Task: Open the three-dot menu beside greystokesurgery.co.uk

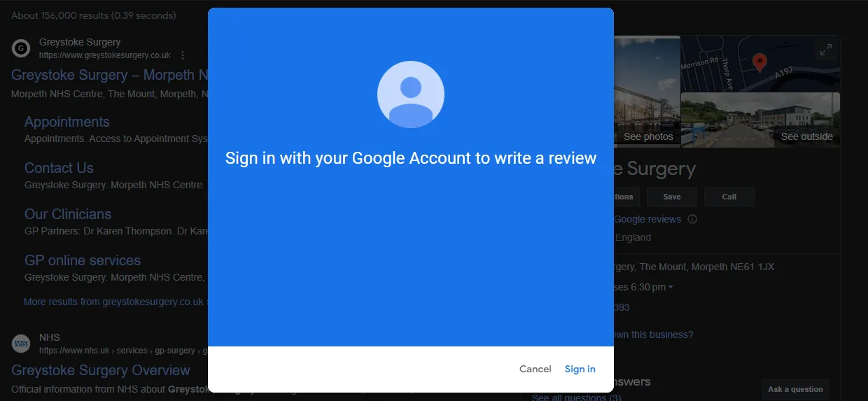Action: click(x=183, y=55)
